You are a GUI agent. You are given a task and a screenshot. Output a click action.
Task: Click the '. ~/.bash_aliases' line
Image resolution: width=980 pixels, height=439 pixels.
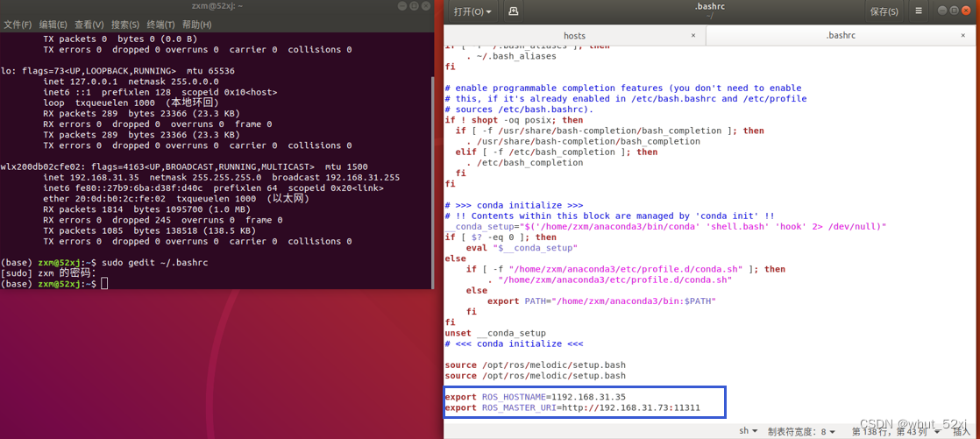tap(511, 56)
